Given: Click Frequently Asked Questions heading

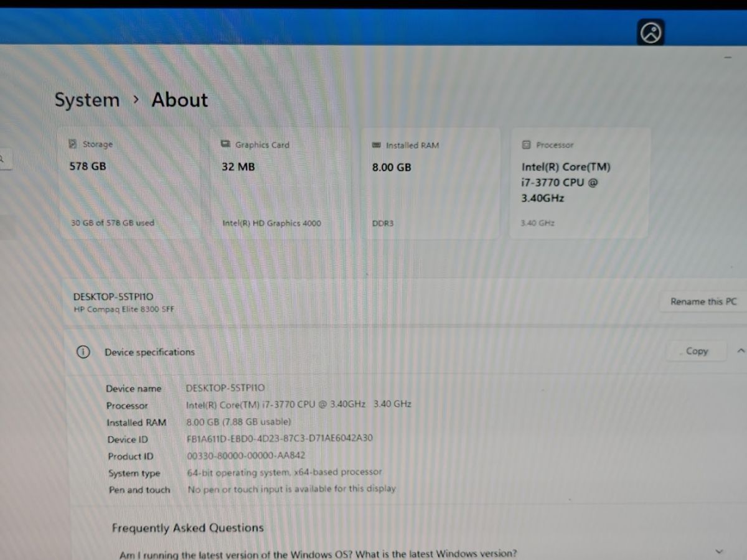Looking at the screenshot, I should 188,528.
